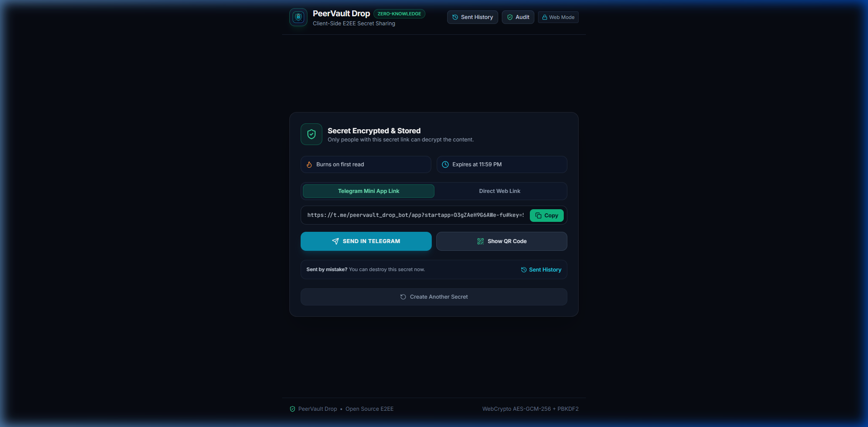The height and width of the screenshot is (427, 868).
Task: Click the green shield check icon
Action: coord(311,134)
